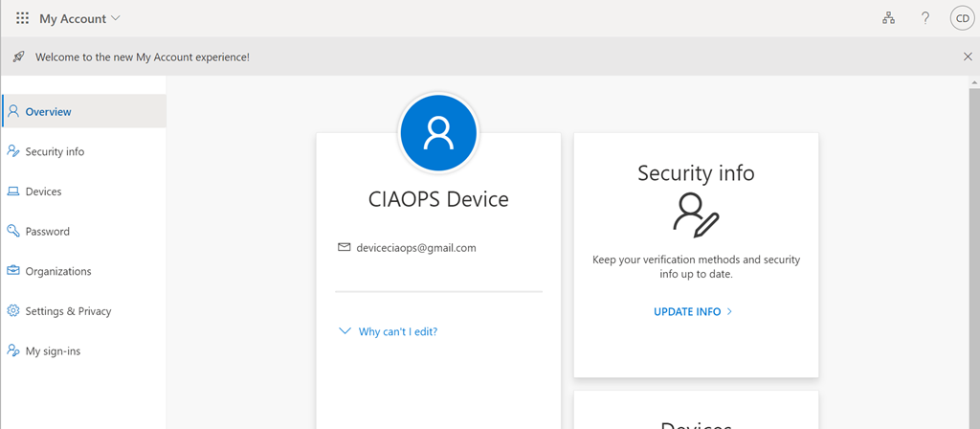The image size is (980, 429).
Task: Open the CD account avatar menu
Action: pyautogui.click(x=961, y=18)
